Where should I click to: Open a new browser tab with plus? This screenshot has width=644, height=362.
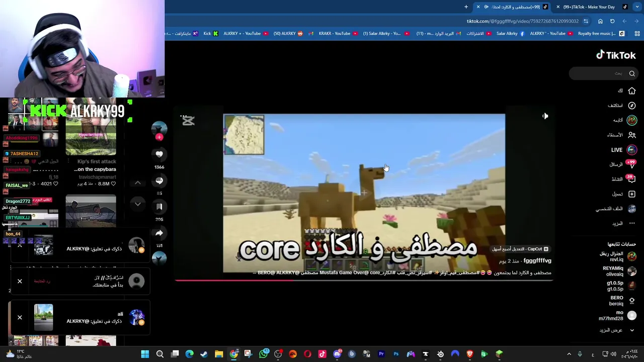[x=466, y=7]
